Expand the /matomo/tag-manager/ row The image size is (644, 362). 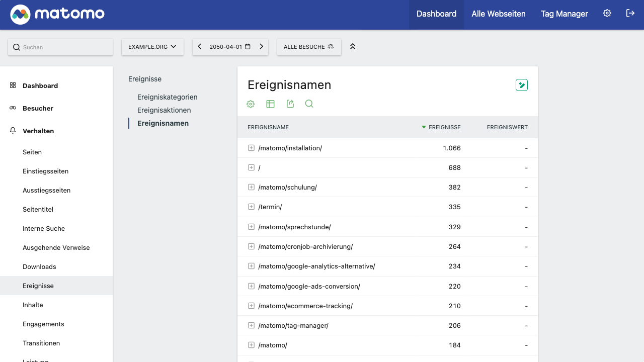tap(251, 325)
